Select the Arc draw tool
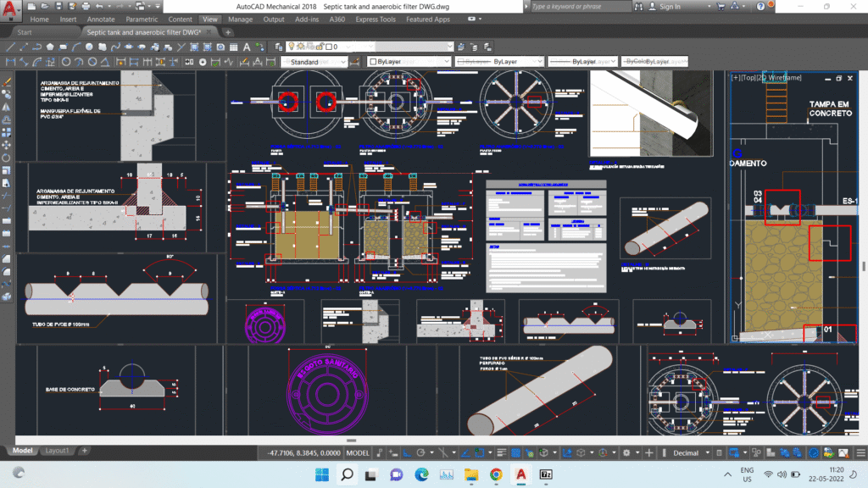 (75, 47)
